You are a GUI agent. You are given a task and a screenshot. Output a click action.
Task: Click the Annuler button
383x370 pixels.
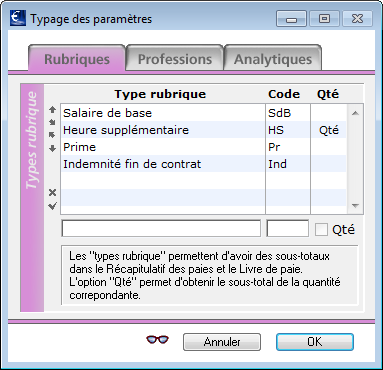(222, 342)
